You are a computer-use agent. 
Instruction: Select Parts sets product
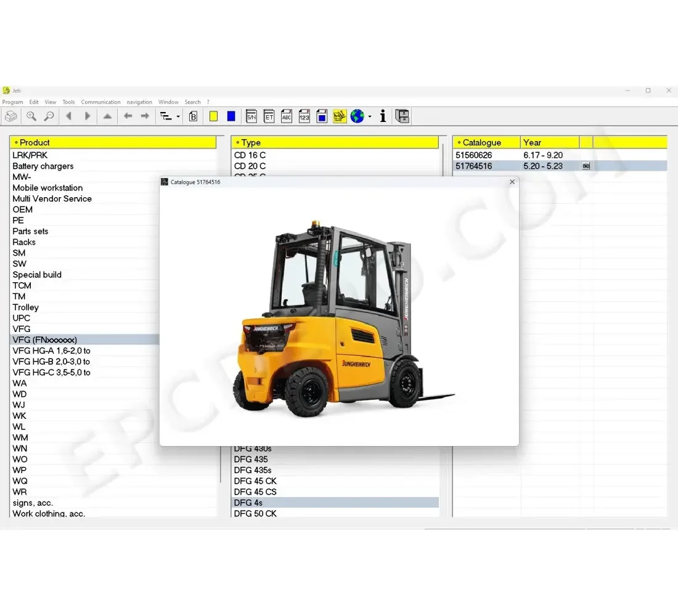[30, 231]
